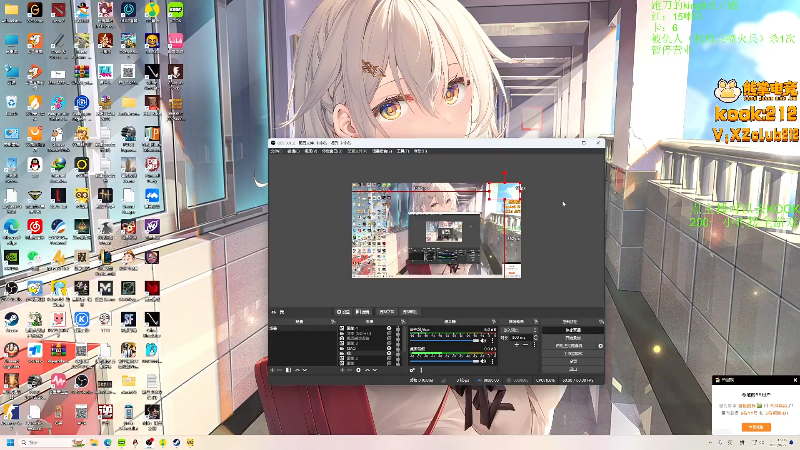Pop out the Audio Mixer dock
Image resolution: width=800 pixels, height=450 pixels.
[x=493, y=321]
